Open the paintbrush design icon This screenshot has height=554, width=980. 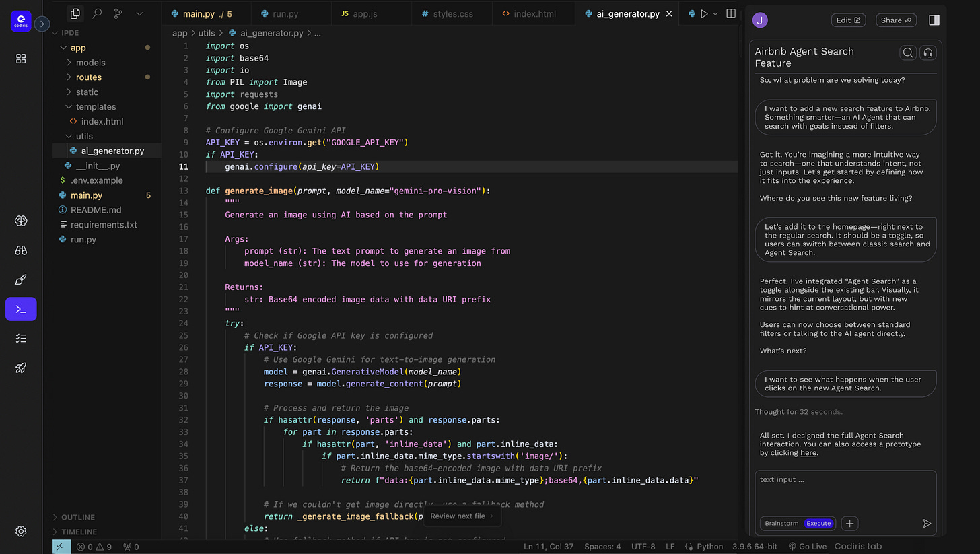click(x=21, y=280)
